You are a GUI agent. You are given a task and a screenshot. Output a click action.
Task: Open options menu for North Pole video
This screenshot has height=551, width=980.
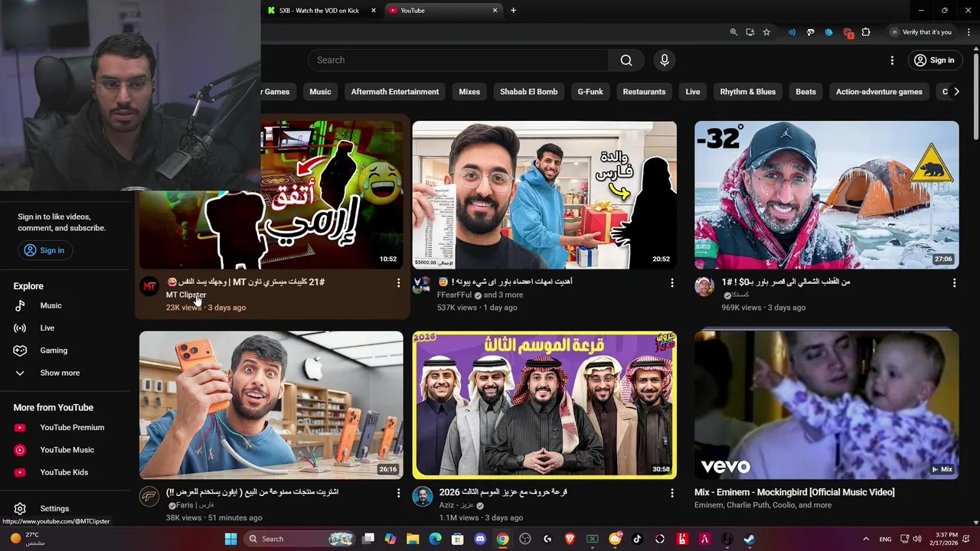coord(954,283)
